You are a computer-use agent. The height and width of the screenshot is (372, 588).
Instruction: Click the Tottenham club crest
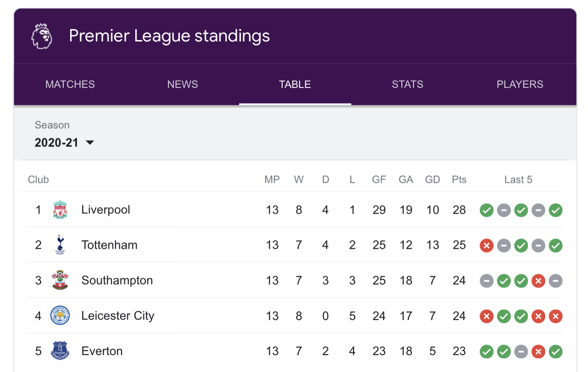pyautogui.click(x=60, y=245)
